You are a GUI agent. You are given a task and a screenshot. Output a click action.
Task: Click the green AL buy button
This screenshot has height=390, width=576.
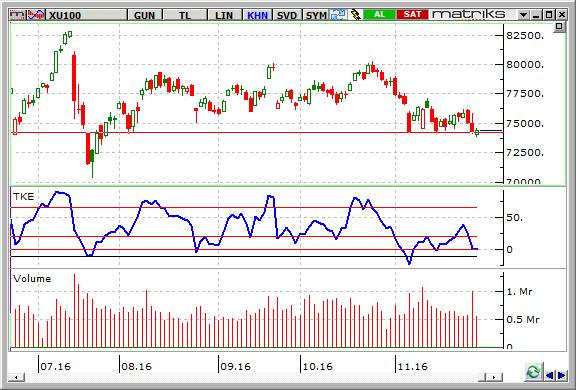point(379,15)
